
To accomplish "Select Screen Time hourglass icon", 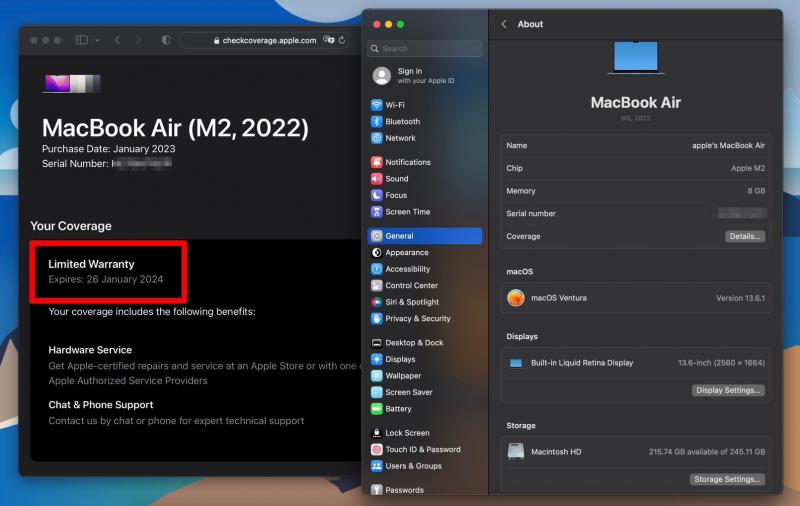I will 377,212.
